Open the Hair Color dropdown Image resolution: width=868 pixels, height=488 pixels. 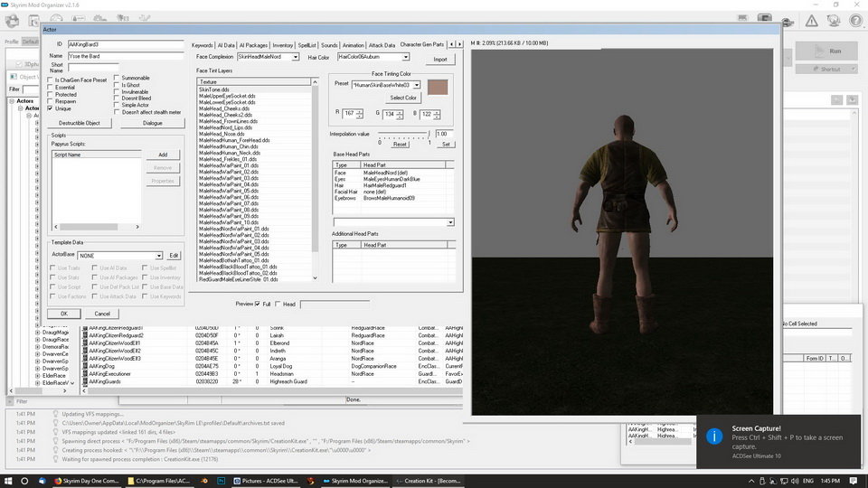click(406, 57)
